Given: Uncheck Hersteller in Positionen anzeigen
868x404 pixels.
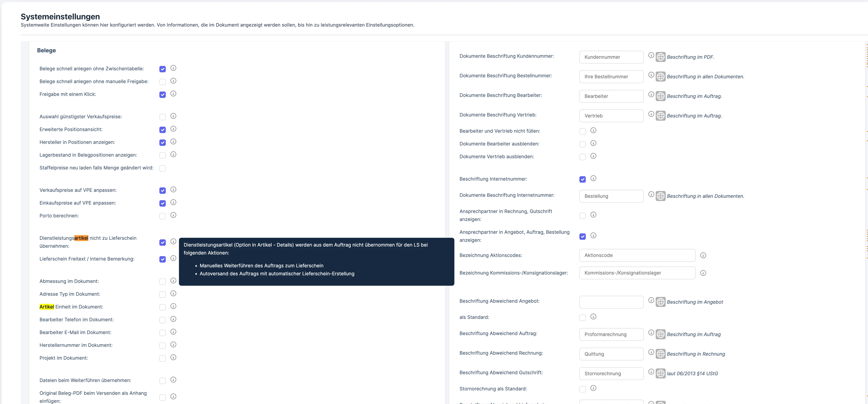Looking at the screenshot, I should (x=162, y=143).
